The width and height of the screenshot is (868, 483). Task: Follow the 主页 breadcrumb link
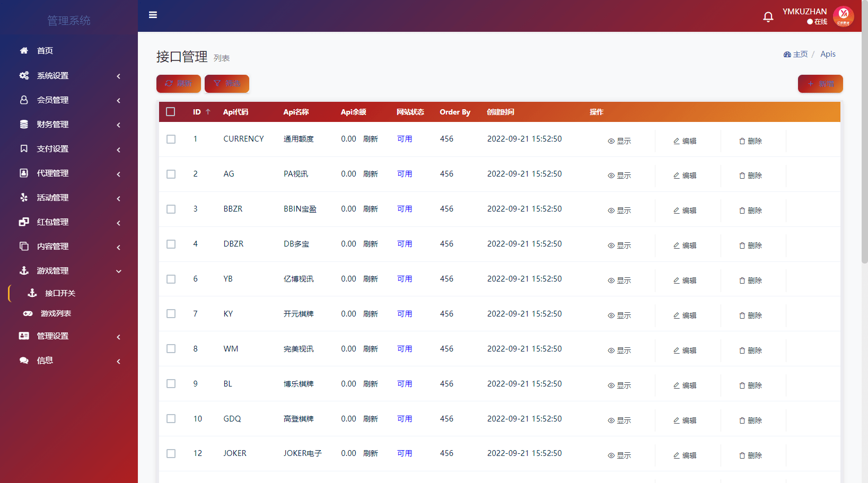coord(796,54)
